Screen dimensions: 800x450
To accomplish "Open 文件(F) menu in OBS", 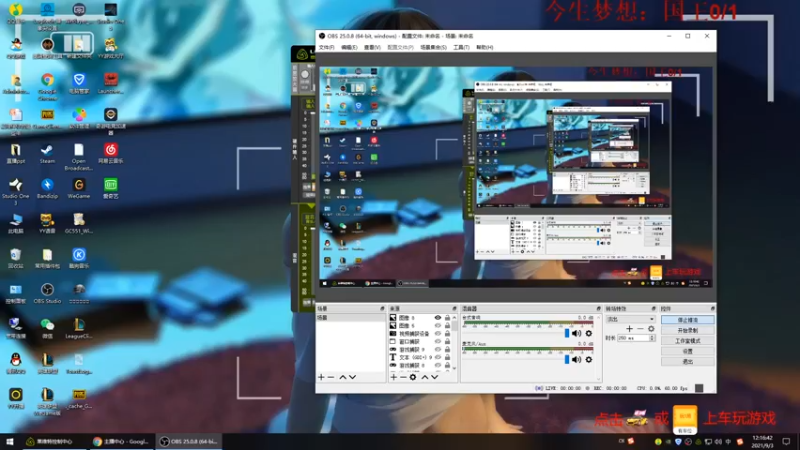I will [327, 47].
